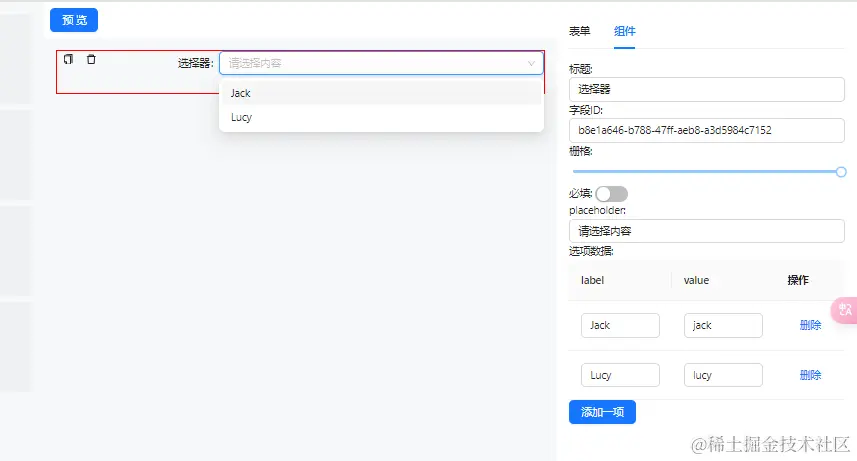This screenshot has height=461, width=857.
Task: Click the 栅格 grid slider handle
Action: point(841,172)
